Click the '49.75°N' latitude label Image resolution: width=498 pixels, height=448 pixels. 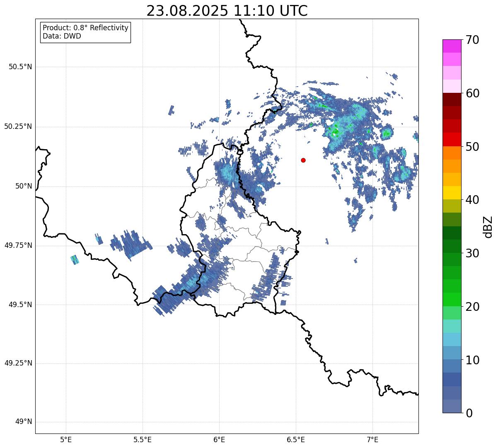pos(18,245)
